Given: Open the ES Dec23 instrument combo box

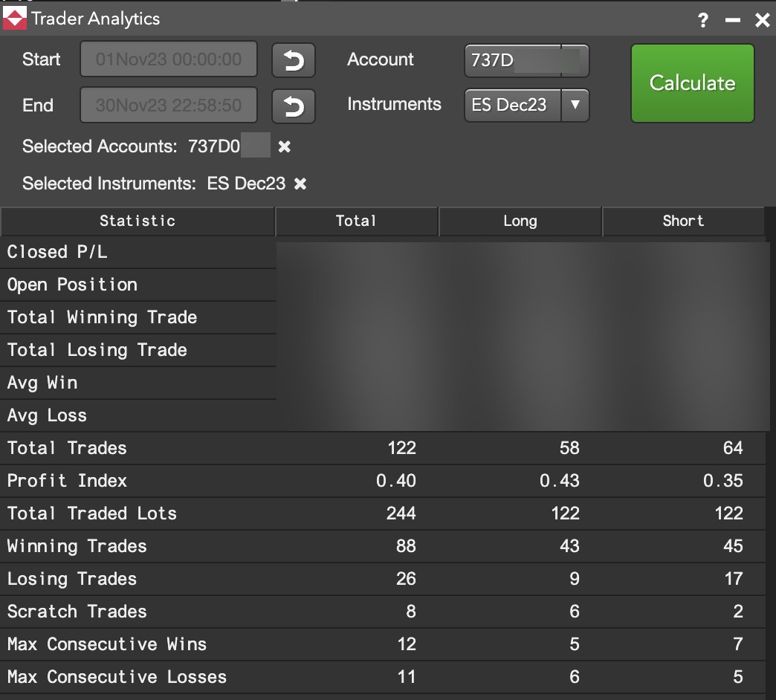Looking at the screenshot, I should pyautogui.click(x=512, y=105).
